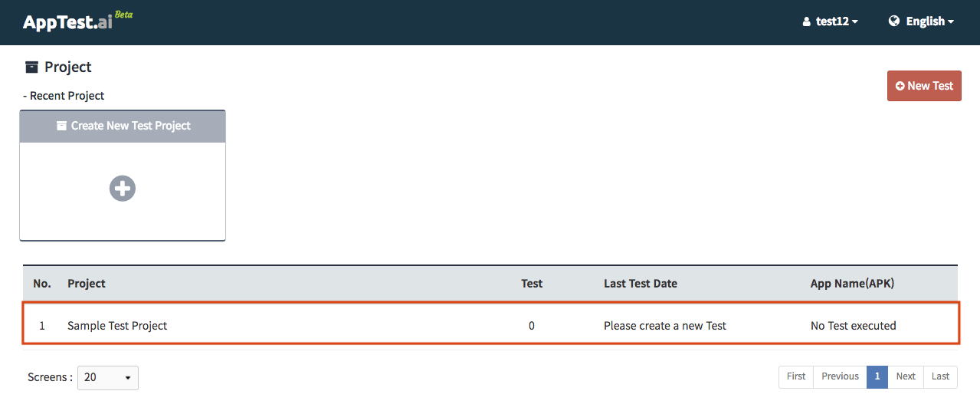Open the Sample Test Project row

pyautogui.click(x=490, y=325)
